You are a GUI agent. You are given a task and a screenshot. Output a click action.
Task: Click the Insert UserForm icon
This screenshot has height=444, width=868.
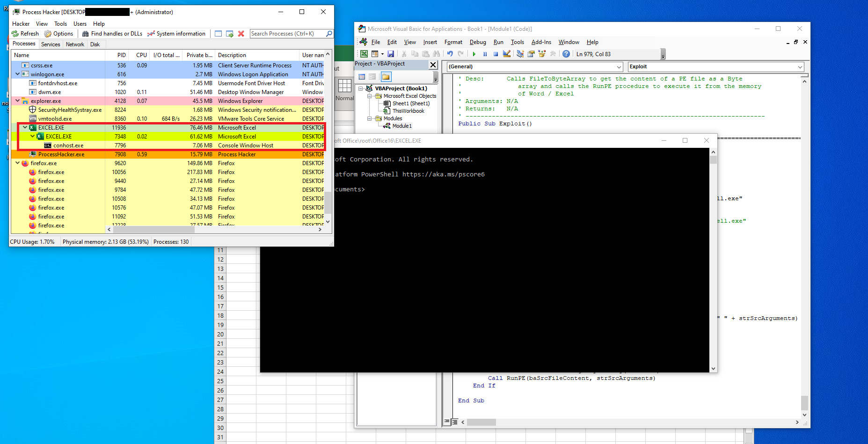375,54
